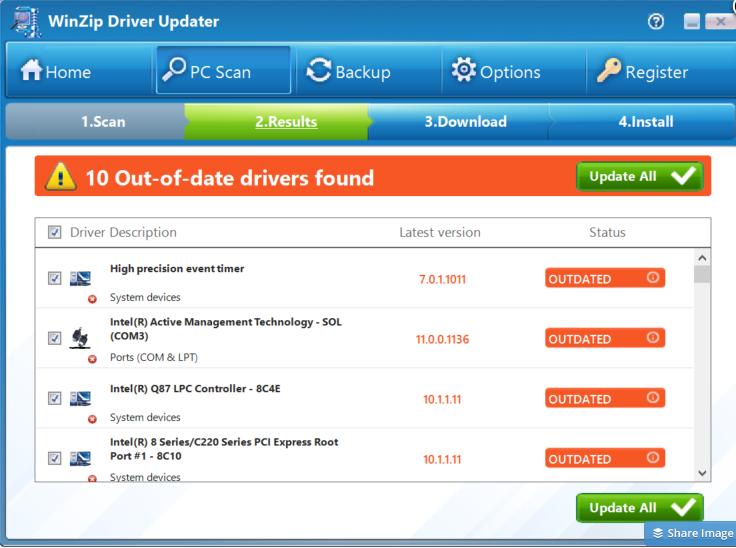Click the WinZip Driver Updater logo icon
This screenshot has height=548, width=736.
[25, 22]
